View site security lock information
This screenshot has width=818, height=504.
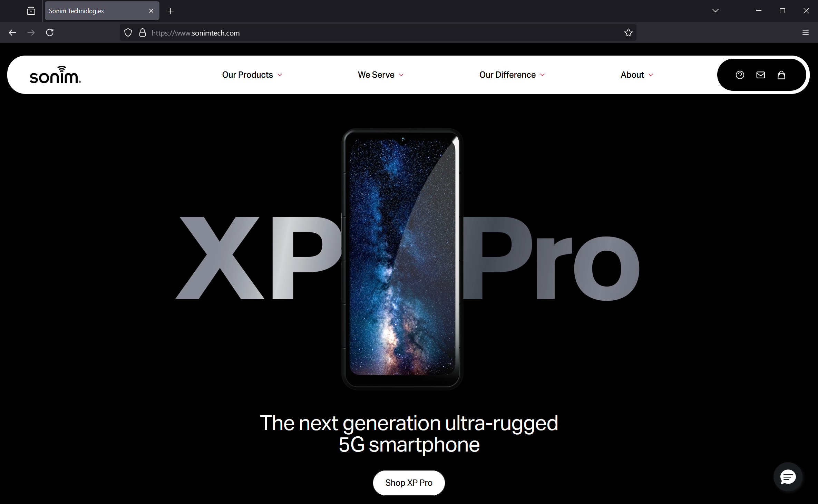click(x=142, y=32)
